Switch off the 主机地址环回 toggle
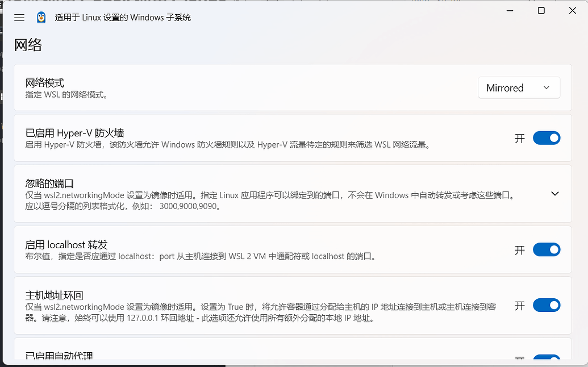Viewport: 588px width, 367px height. pyautogui.click(x=547, y=305)
